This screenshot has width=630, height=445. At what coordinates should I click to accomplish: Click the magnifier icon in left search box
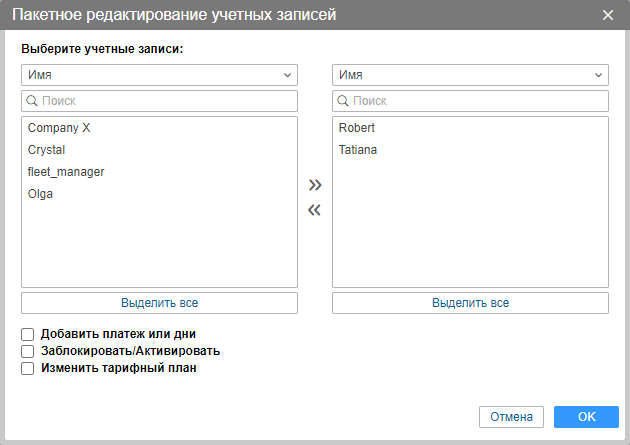32,101
